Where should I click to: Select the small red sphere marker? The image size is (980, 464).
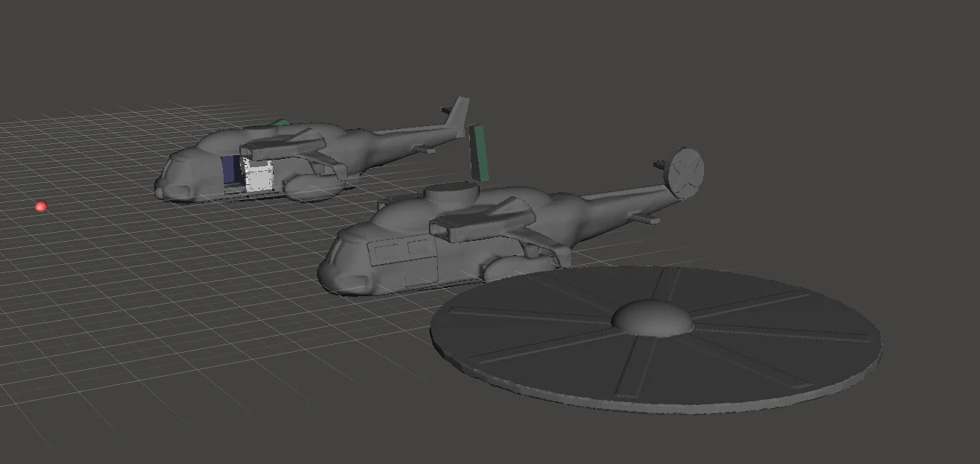coord(41,206)
